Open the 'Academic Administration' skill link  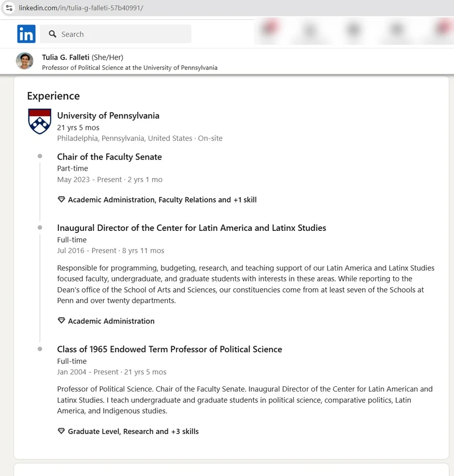111,321
